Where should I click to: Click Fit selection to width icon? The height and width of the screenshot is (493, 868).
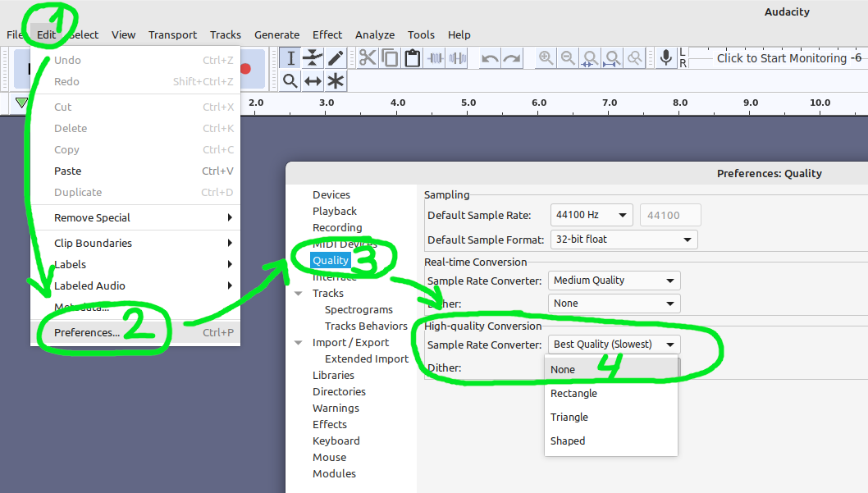point(590,58)
